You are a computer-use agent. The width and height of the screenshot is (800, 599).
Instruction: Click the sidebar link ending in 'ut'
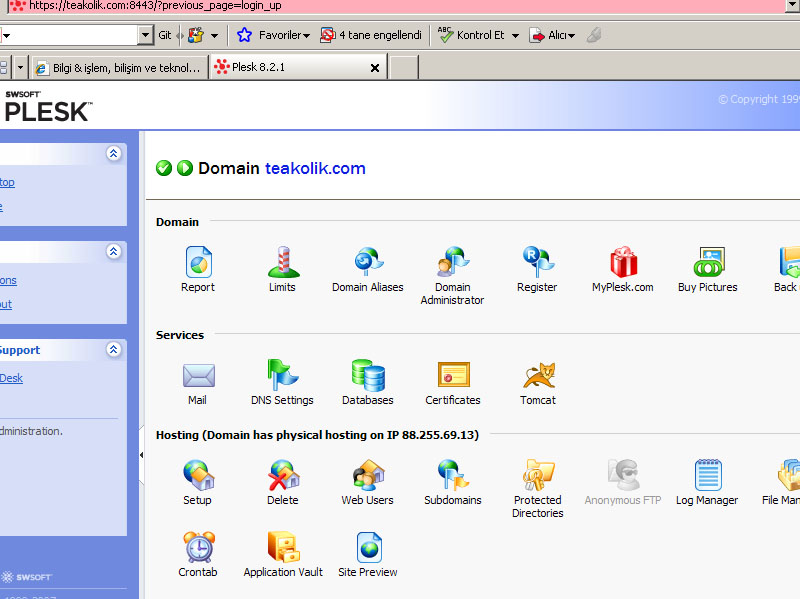point(6,305)
